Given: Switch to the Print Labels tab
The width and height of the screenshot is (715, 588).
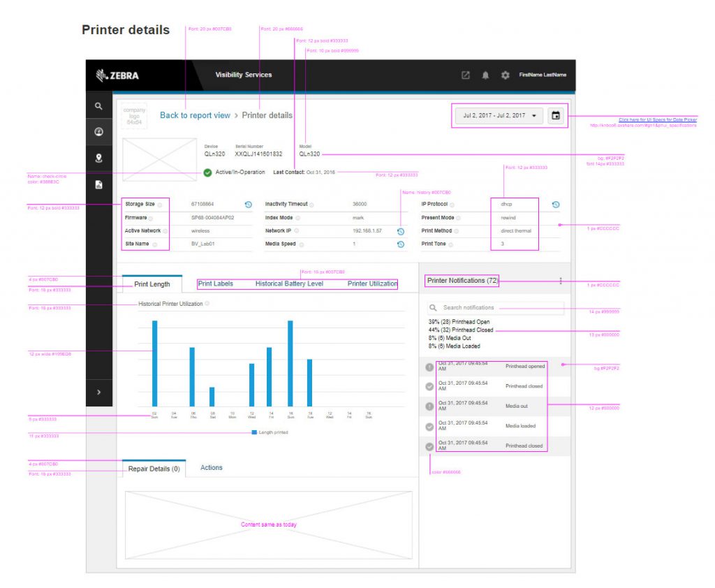Looking at the screenshot, I should (215, 284).
